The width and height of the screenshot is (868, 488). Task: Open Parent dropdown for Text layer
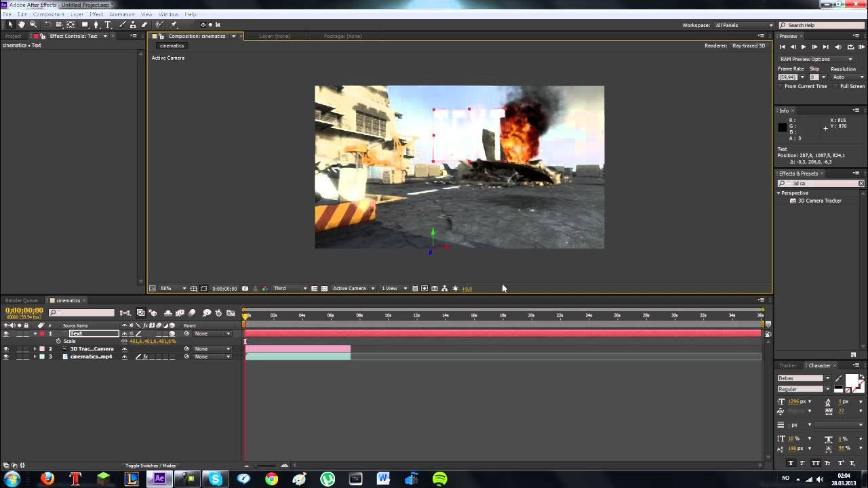212,333
